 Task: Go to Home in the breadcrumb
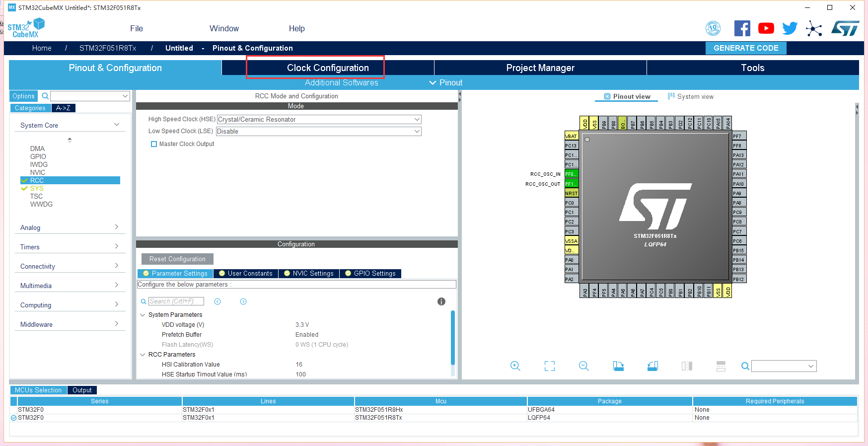coord(42,48)
